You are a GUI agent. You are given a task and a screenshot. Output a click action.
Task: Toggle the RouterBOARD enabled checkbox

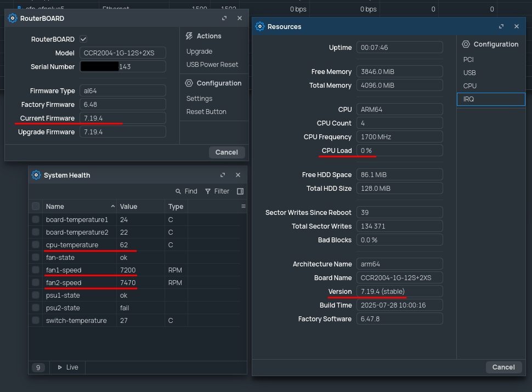(x=83, y=39)
